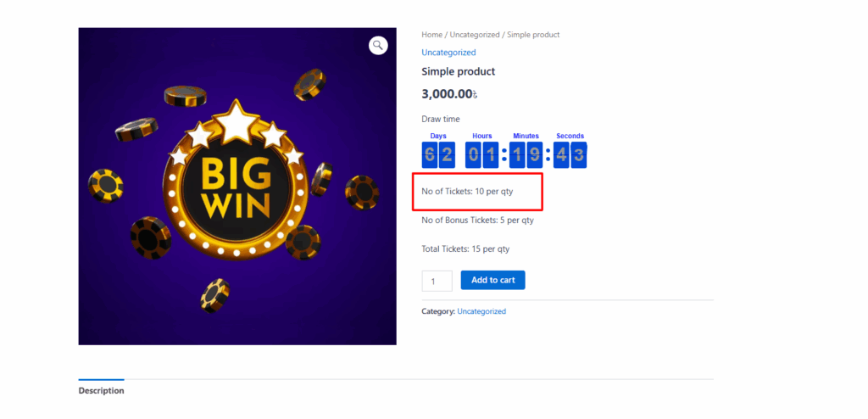Click the 3,000.00 price text
This screenshot has width=868, height=419.
coord(449,93)
